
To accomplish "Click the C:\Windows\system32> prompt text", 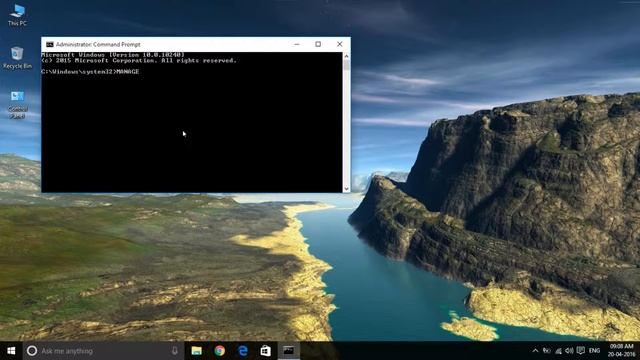I will pyautogui.click(x=78, y=71).
